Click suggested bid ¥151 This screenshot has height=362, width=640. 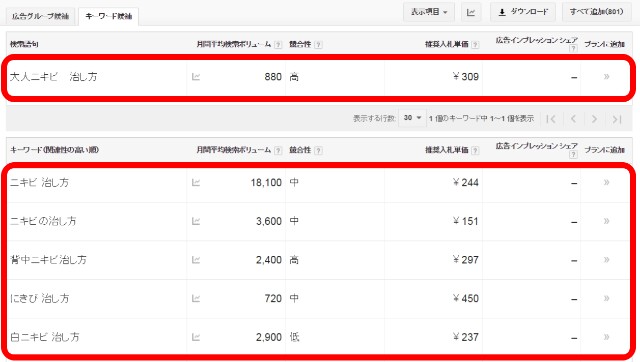pos(466,221)
